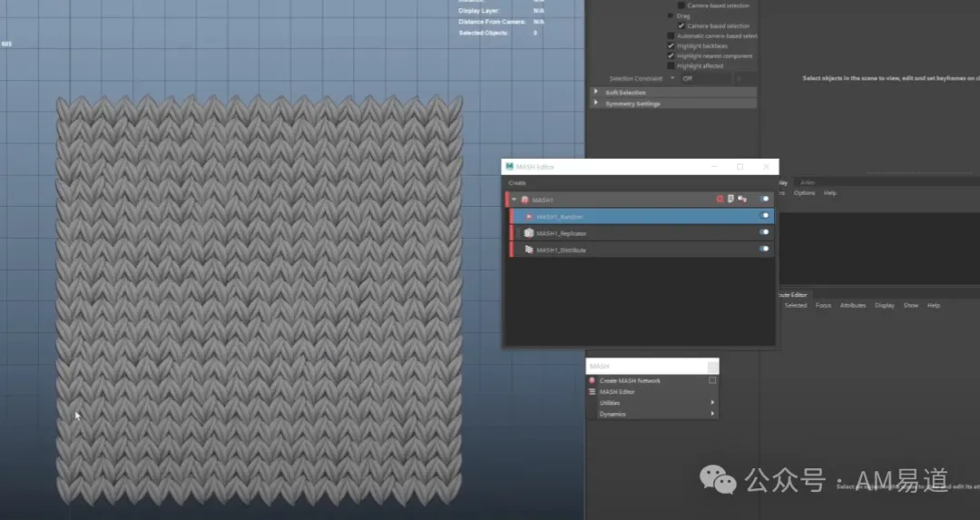Select the MASH1_Replicator node row
Viewport: 980px width, 520px height.
click(642, 232)
